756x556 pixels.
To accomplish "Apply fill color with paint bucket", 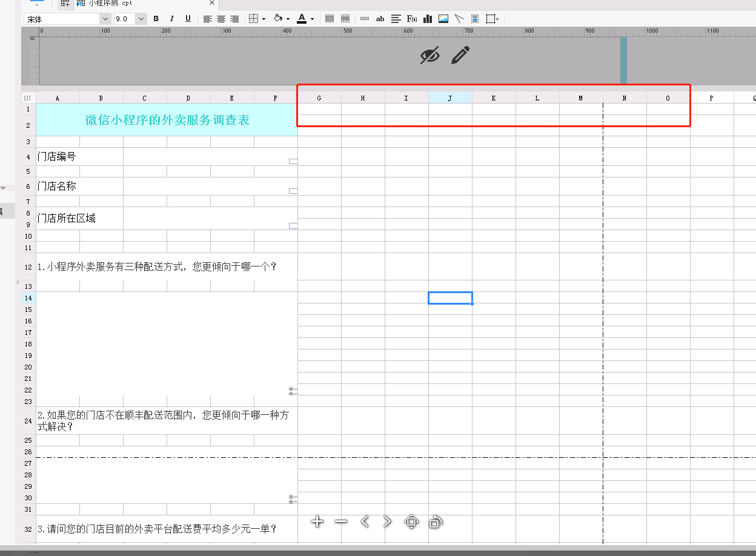I will (278, 19).
